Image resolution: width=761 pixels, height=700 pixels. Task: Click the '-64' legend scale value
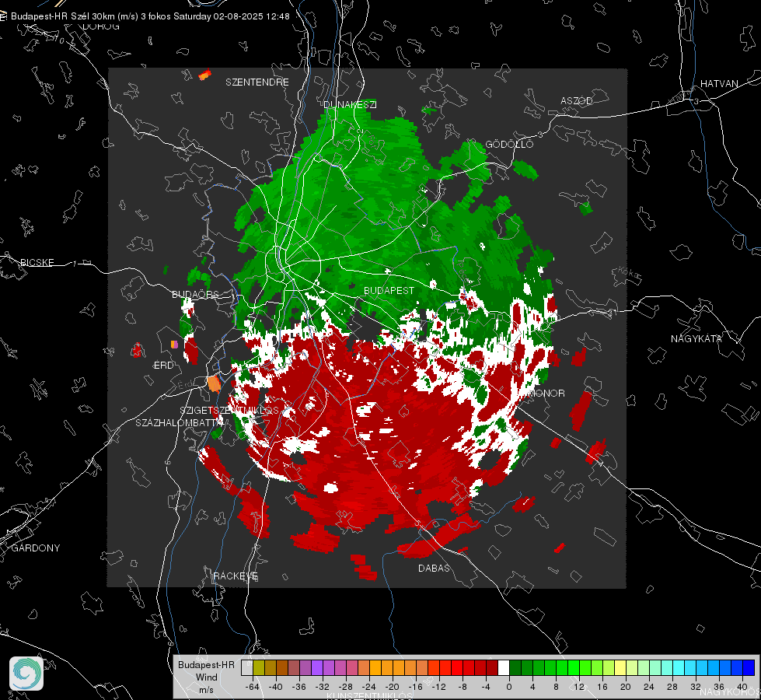(x=252, y=687)
